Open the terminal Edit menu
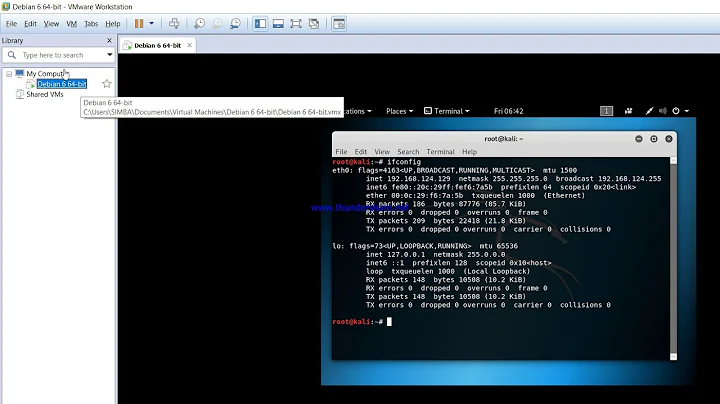 click(x=360, y=152)
